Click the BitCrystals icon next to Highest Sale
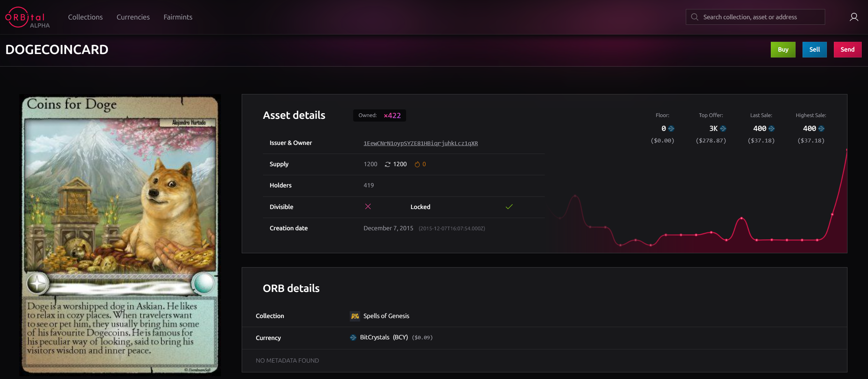The height and width of the screenshot is (379, 868). coord(821,129)
